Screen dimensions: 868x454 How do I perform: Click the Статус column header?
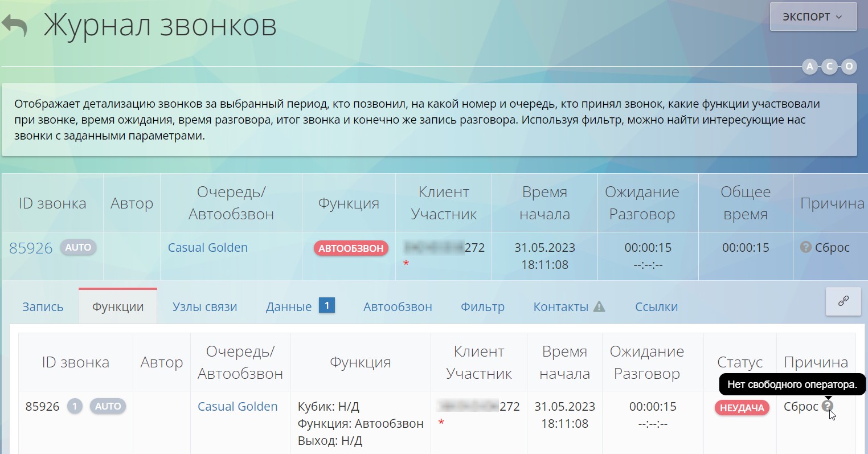tap(740, 362)
